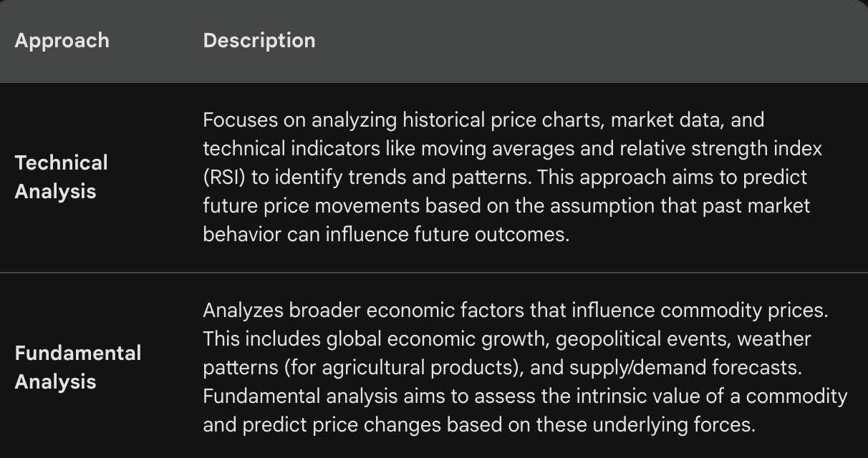
Task: Click the phrase "historical price charts"
Action: click(493, 120)
